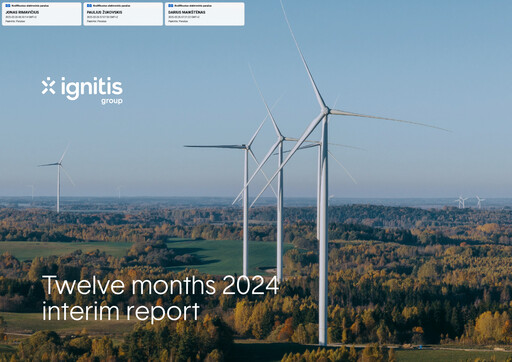Screen dimensions: 512x362
Task: Click the signature timestamp under Darius Maikštėnas
Action: 184,17
